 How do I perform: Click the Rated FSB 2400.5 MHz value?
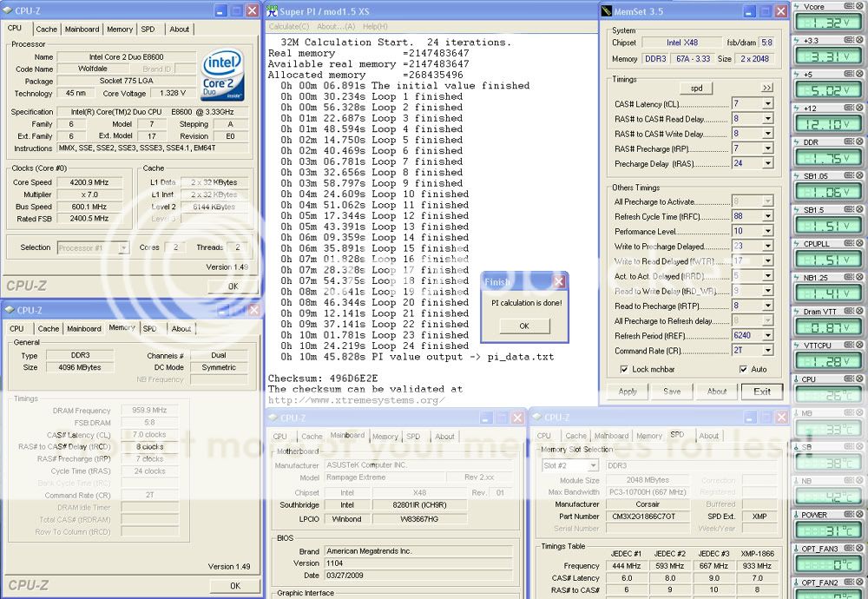[x=89, y=219]
